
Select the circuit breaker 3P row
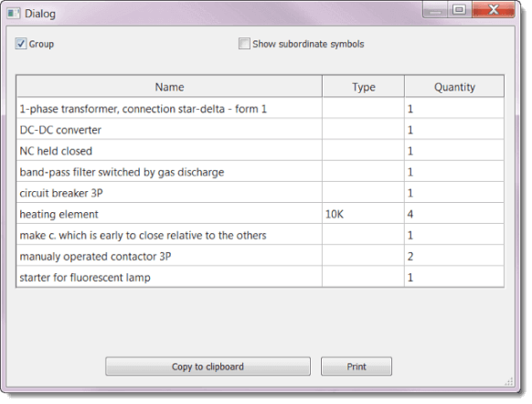(x=261, y=193)
